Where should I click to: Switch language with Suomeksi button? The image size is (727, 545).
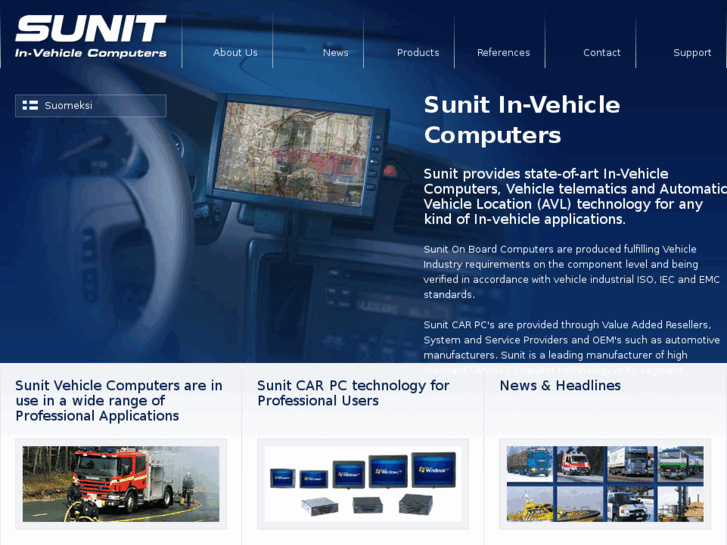[90, 106]
